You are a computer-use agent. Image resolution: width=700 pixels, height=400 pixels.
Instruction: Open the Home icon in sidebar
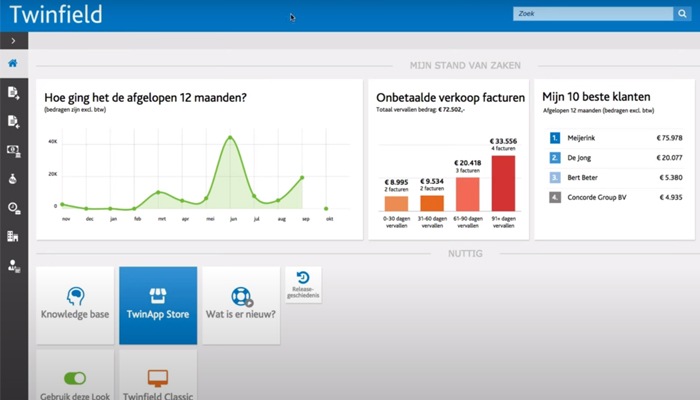13,63
